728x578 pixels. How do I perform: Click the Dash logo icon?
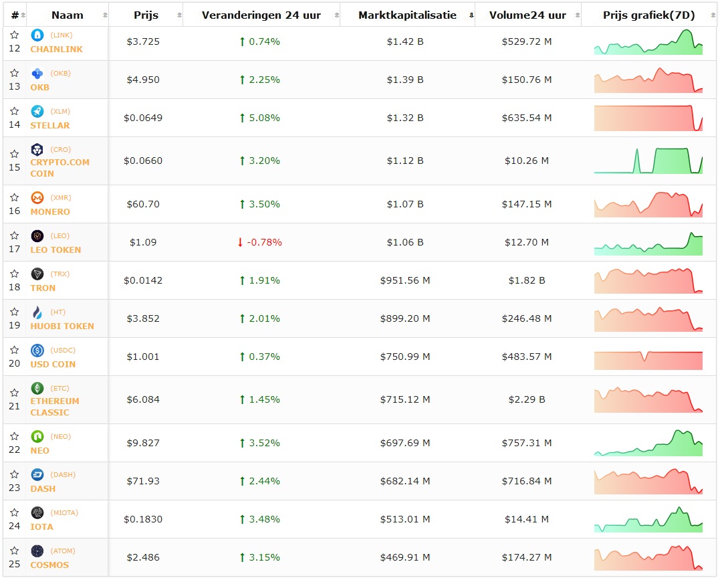pyautogui.click(x=37, y=475)
